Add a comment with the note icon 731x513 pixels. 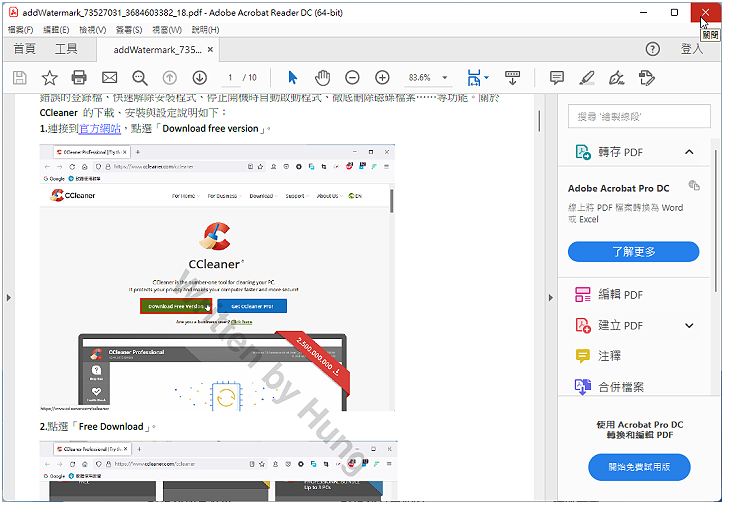pyautogui.click(x=557, y=77)
